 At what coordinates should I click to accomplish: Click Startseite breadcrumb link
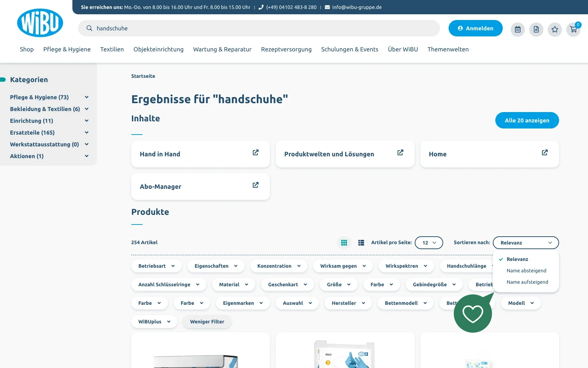tap(143, 76)
